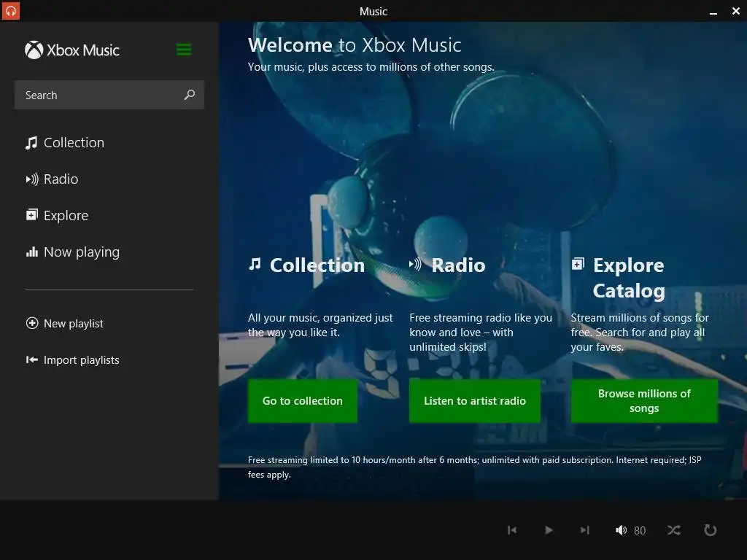Click the Radio heading on welcome page

click(x=458, y=265)
